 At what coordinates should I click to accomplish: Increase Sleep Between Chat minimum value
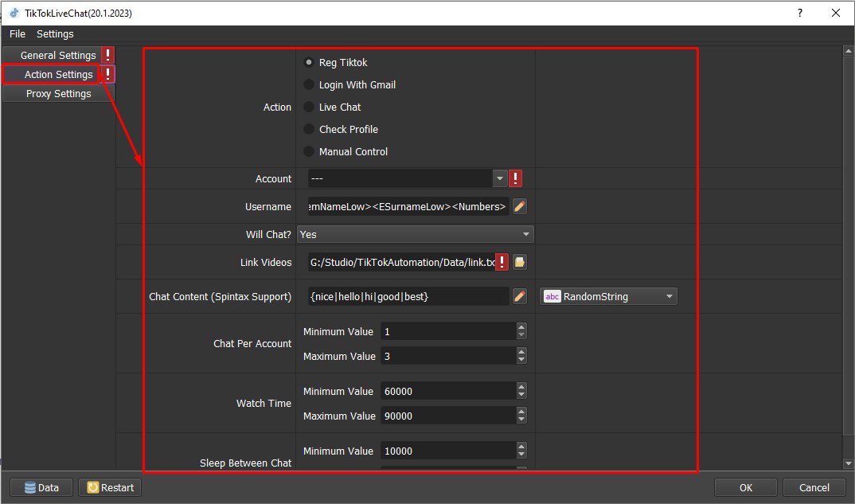(521, 447)
